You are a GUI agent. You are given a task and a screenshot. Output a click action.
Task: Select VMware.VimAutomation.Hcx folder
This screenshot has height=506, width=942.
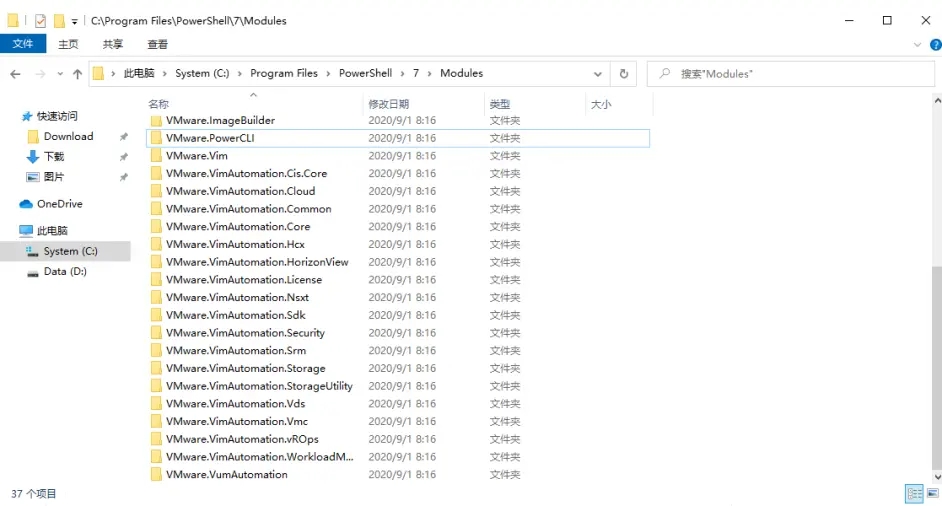tap(235, 244)
